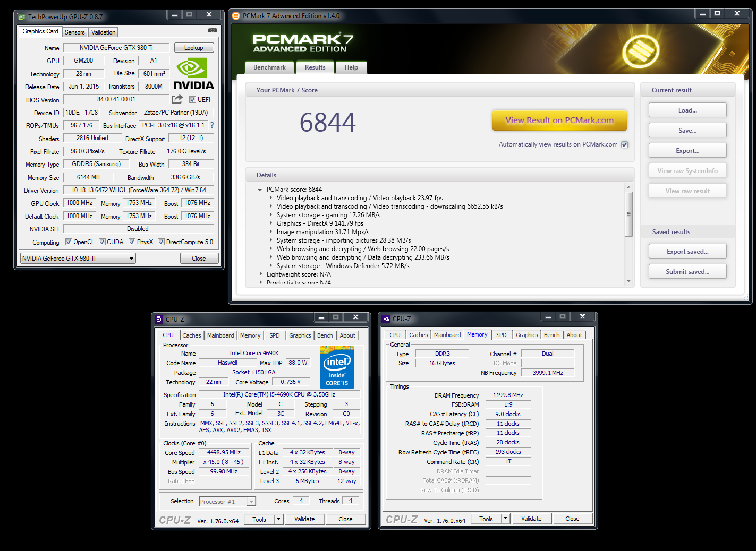This screenshot has width=756, height=551.
Task: Click the Specification i5-4690K CPU field
Action: point(279,395)
